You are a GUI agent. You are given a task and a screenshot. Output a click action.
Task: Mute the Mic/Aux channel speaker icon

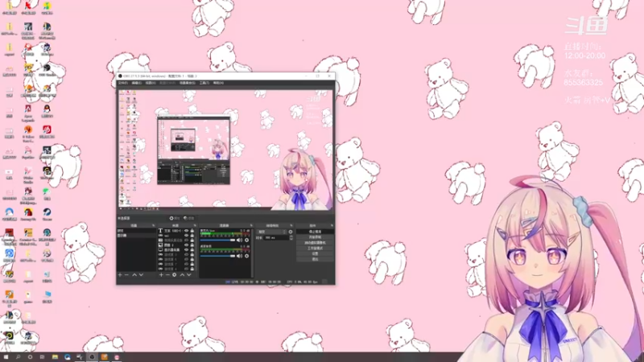point(239,240)
